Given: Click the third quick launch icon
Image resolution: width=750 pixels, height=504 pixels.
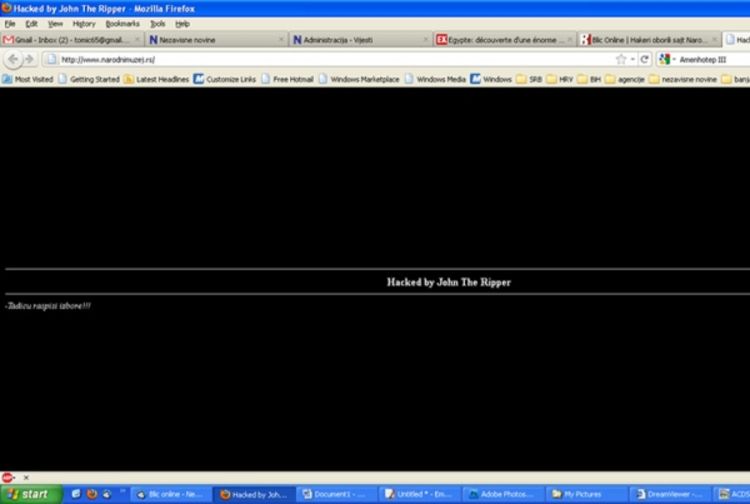Looking at the screenshot, I should pos(107,494).
